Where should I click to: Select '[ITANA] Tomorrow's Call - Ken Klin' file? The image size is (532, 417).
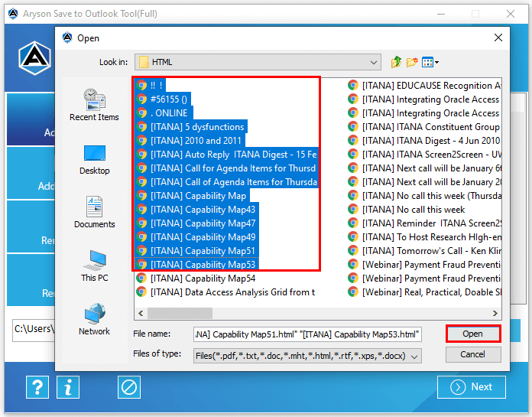(x=424, y=251)
